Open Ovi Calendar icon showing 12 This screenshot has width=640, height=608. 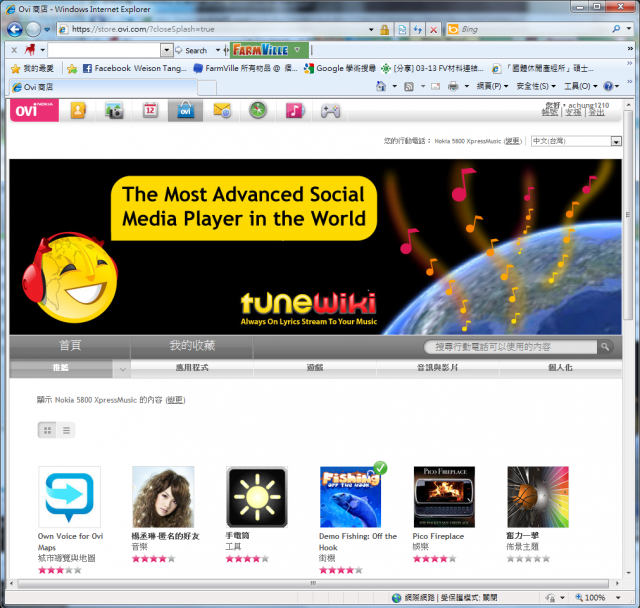[x=150, y=110]
